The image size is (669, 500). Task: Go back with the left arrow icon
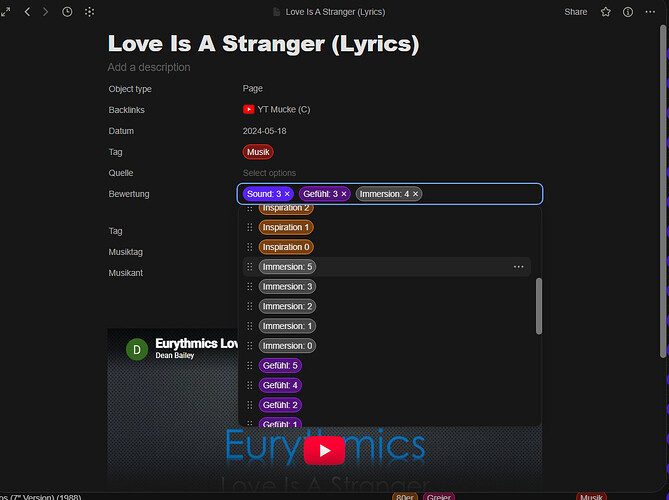click(27, 12)
